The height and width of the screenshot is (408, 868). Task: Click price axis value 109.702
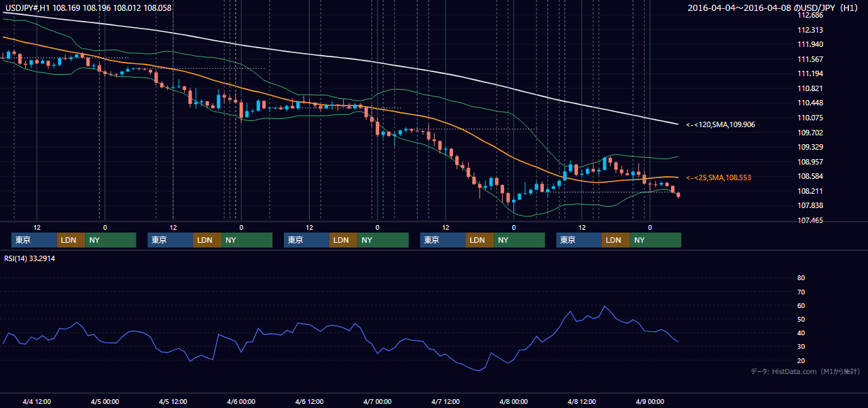pos(810,133)
